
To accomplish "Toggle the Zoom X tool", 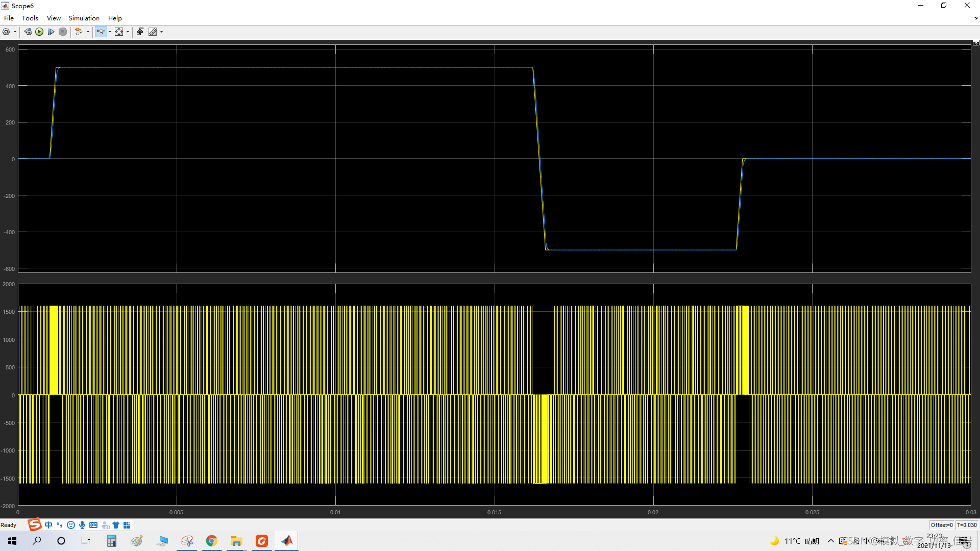I will 101,32.
